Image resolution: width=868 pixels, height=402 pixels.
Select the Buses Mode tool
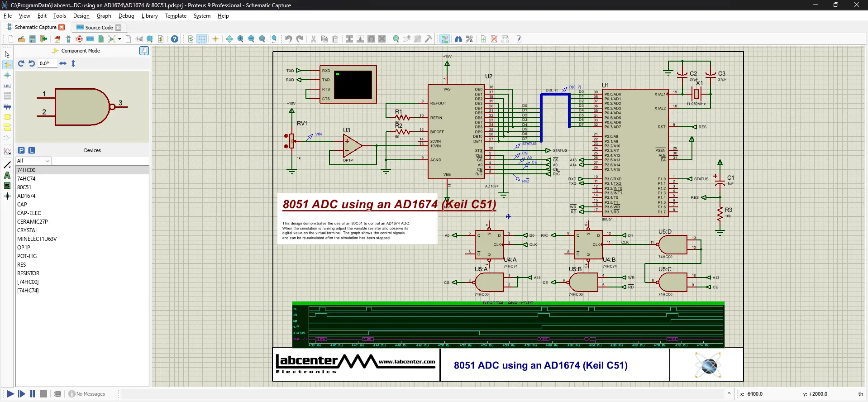[x=7, y=107]
